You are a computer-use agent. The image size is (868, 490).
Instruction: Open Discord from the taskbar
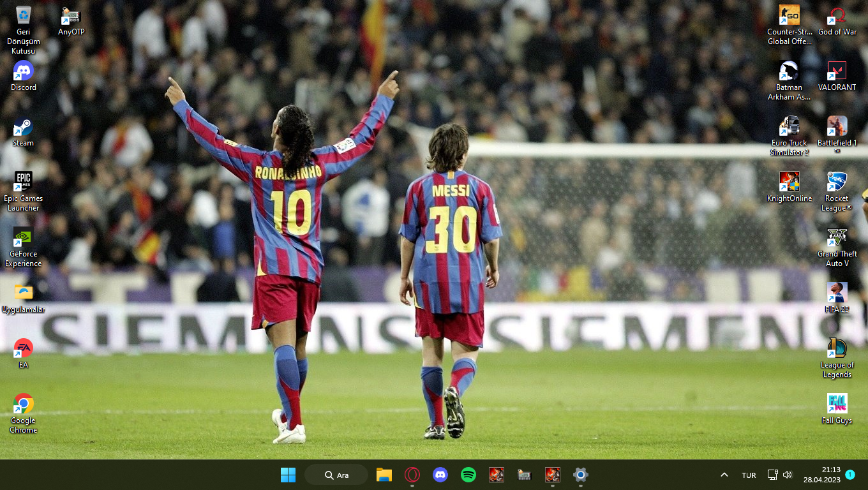click(x=440, y=475)
